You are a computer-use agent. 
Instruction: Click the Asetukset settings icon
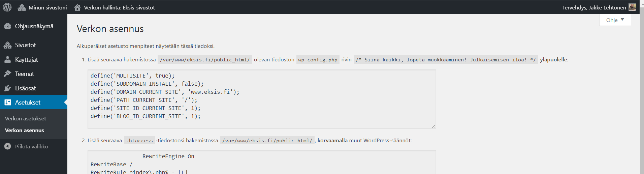coord(7,103)
